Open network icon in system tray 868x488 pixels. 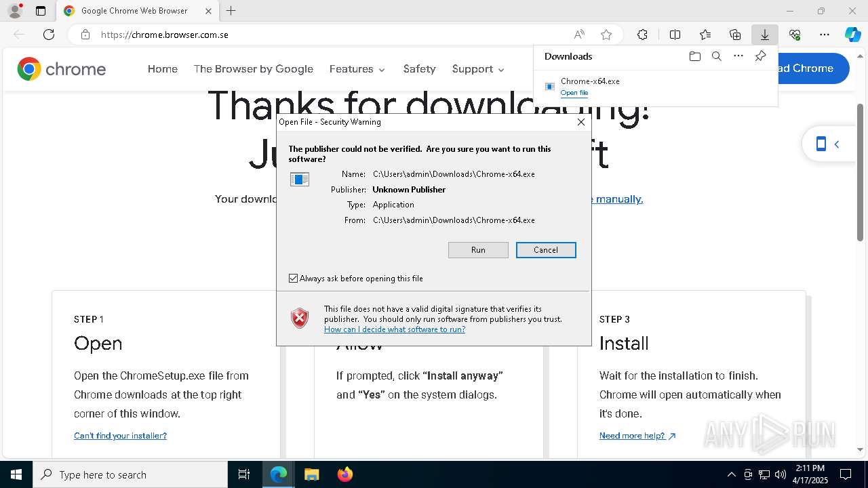(764, 474)
